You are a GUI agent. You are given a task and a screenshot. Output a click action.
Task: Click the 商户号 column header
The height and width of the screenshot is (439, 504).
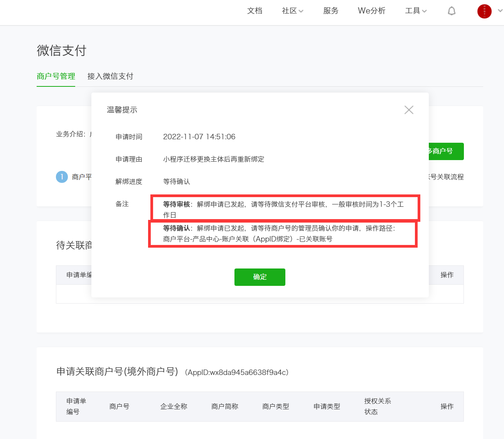(x=119, y=407)
